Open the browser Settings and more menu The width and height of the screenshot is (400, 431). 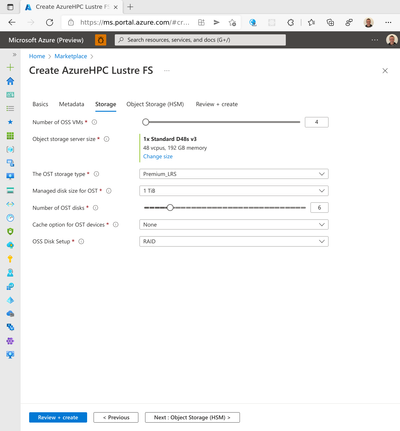(x=388, y=22)
